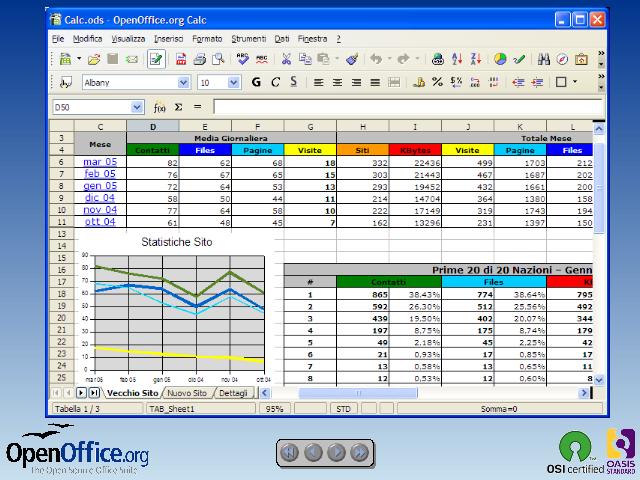Image resolution: width=640 pixels, height=480 pixels.
Task: Click the Save document icon
Action: coord(111,60)
